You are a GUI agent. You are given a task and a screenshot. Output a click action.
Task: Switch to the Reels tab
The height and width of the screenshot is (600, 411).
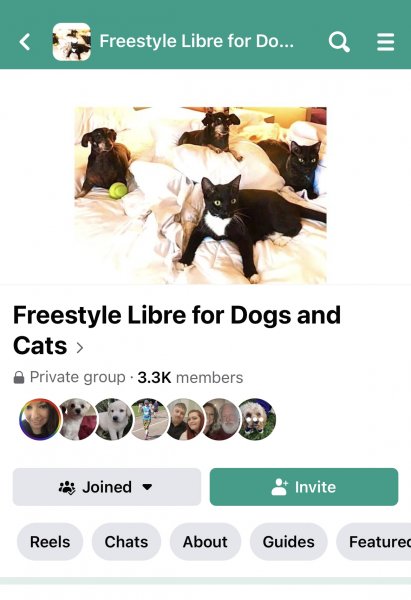tap(50, 541)
